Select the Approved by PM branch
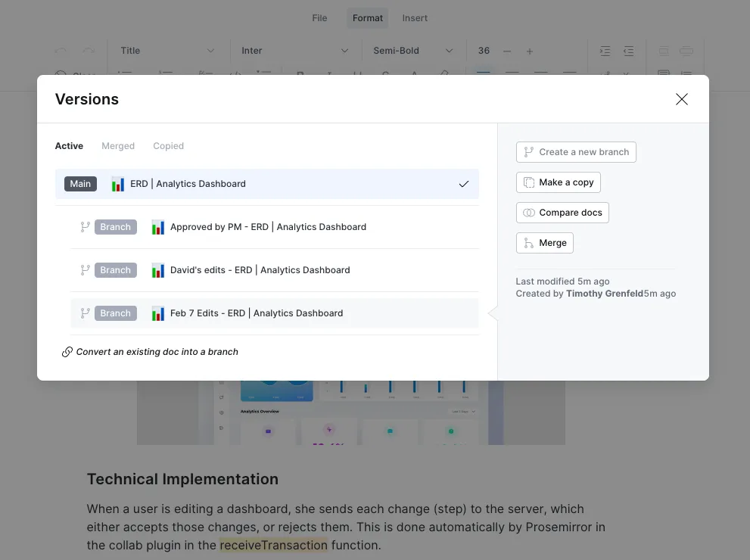The width and height of the screenshot is (750, 560). click(268, 227)
